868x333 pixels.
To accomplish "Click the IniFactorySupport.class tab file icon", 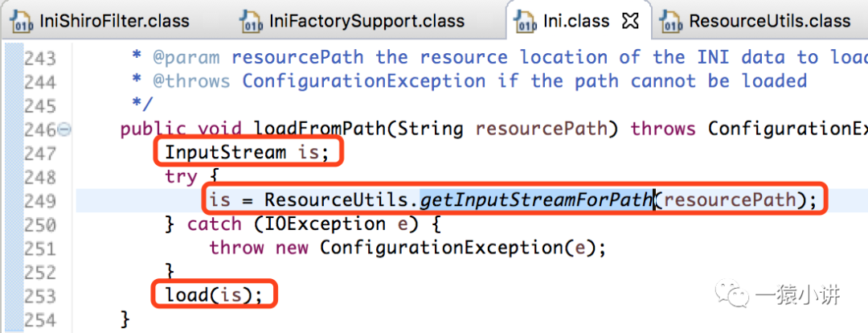I will 252,22.
